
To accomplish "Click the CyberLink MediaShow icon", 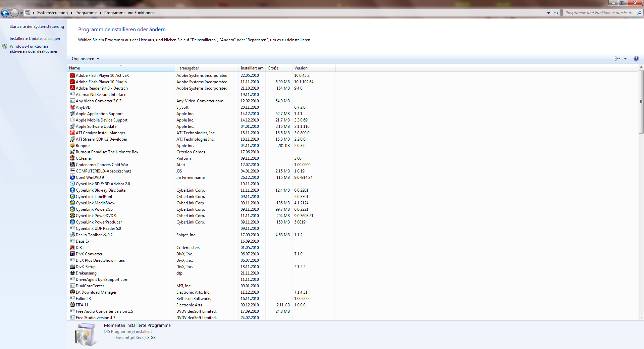I will click(x=72, y=203).
